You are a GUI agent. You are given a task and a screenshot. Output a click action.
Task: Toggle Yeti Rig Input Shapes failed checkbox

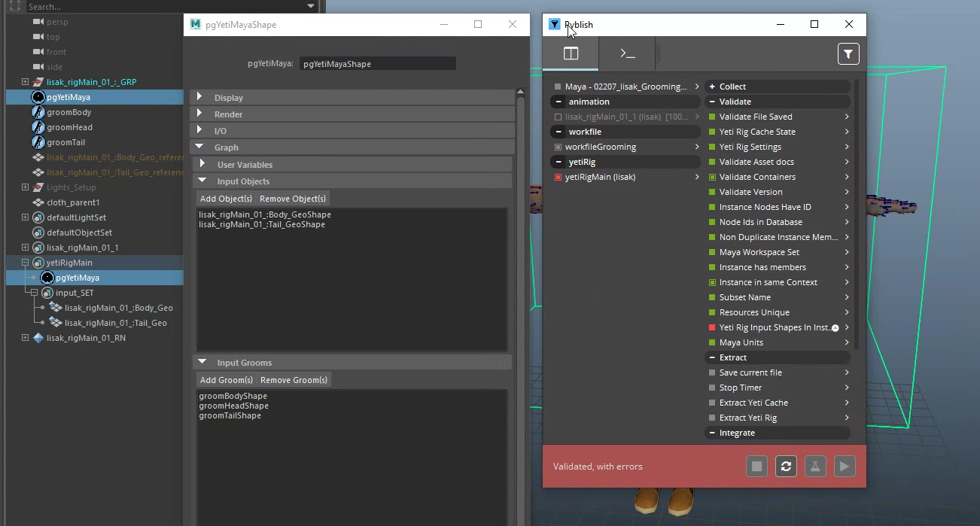pyautogui.click(x=712, y=327)
